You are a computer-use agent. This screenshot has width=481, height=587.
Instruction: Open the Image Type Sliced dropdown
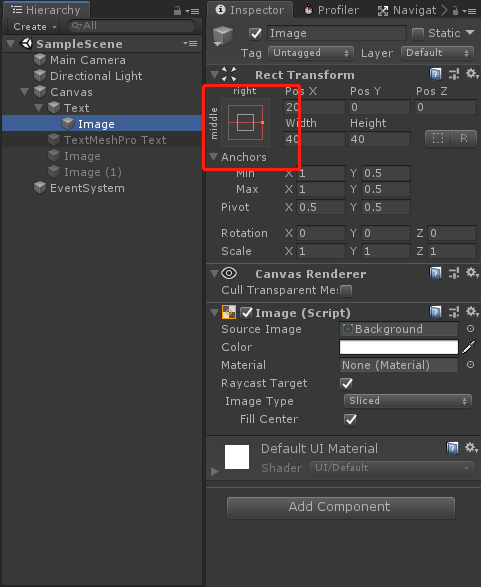(408, 401)
